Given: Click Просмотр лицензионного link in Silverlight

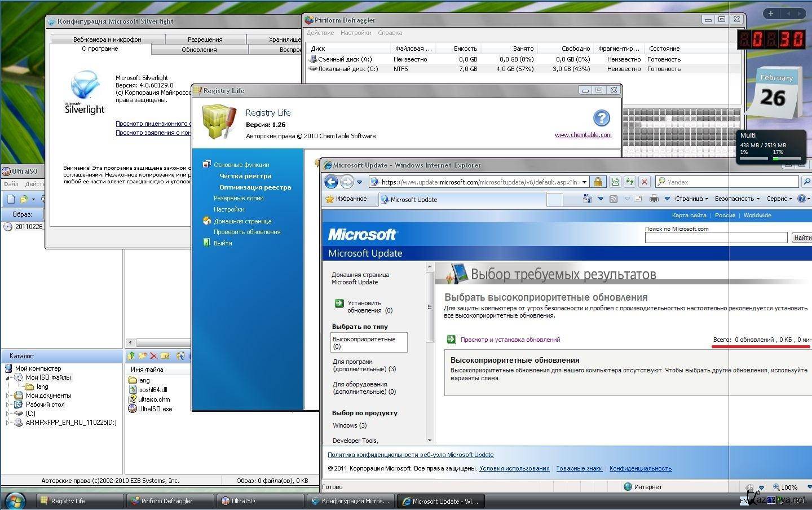Looking at the screenshot, I should pyautogui.click(x=152, y=124).
